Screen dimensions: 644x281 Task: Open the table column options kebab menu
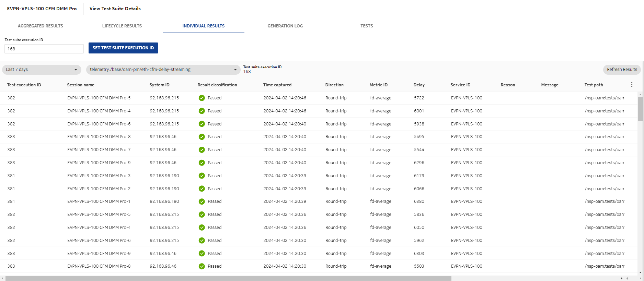pos(632,85)
